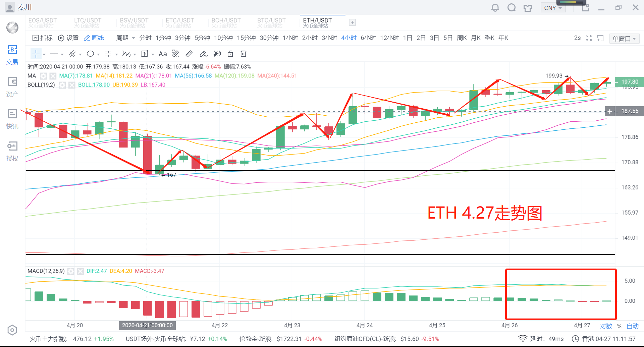Expand wave count tool options arrow

[135, 54]
